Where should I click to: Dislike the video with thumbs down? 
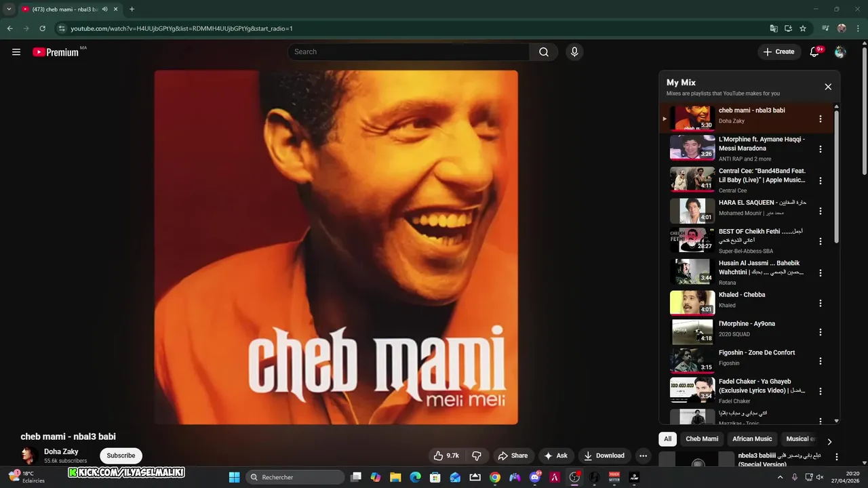(477, 455)
